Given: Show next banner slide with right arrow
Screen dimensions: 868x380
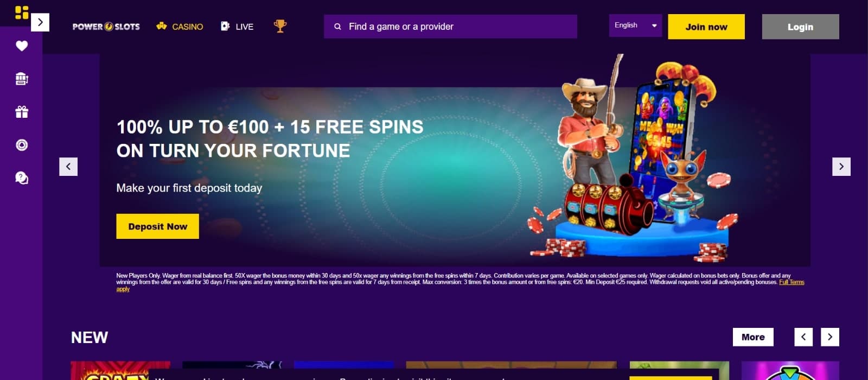Looking at the screenshot, I should [x=841, y=167].
